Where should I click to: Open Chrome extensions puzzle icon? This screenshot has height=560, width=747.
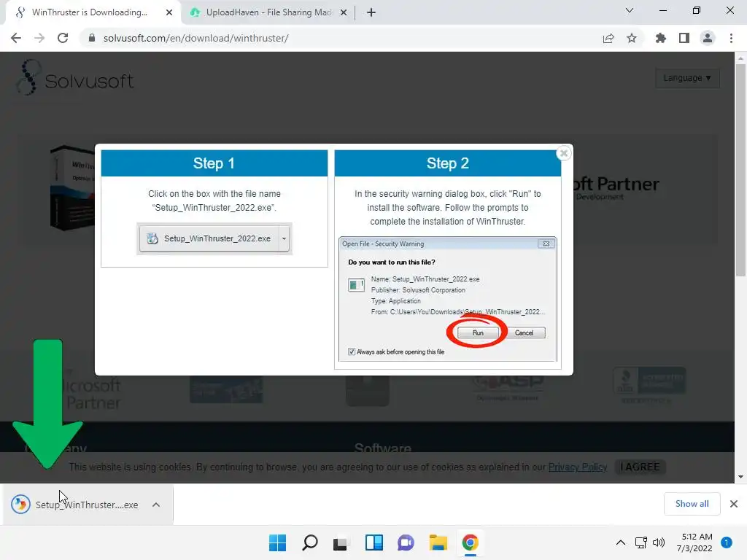[x=661, y=38]
